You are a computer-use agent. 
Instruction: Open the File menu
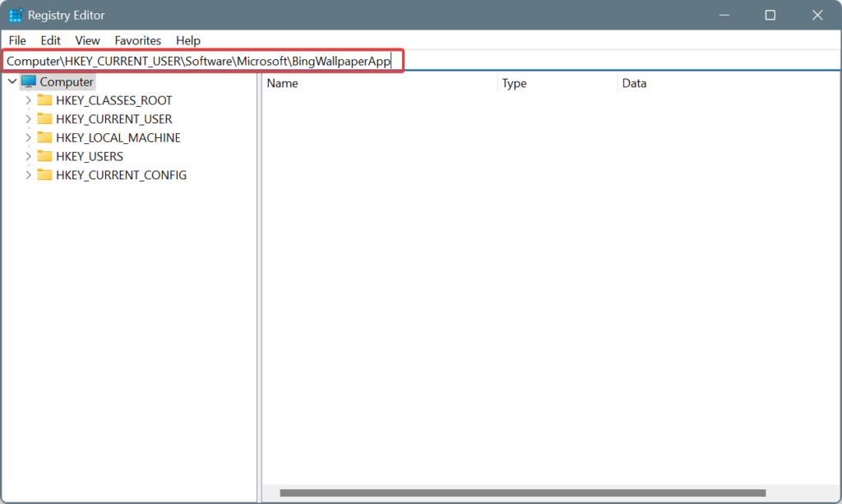pos(17,40)
